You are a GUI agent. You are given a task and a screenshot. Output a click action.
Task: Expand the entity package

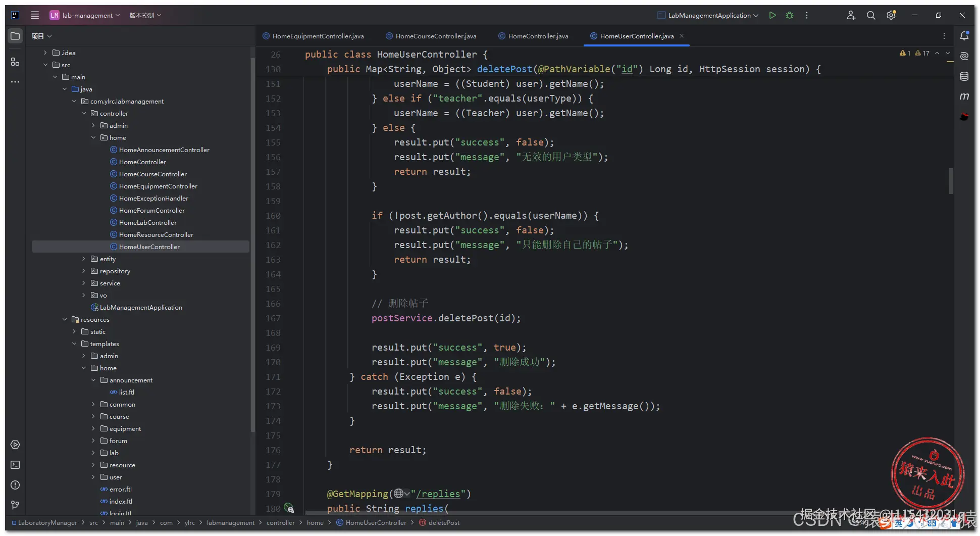(x=84, y=259)
